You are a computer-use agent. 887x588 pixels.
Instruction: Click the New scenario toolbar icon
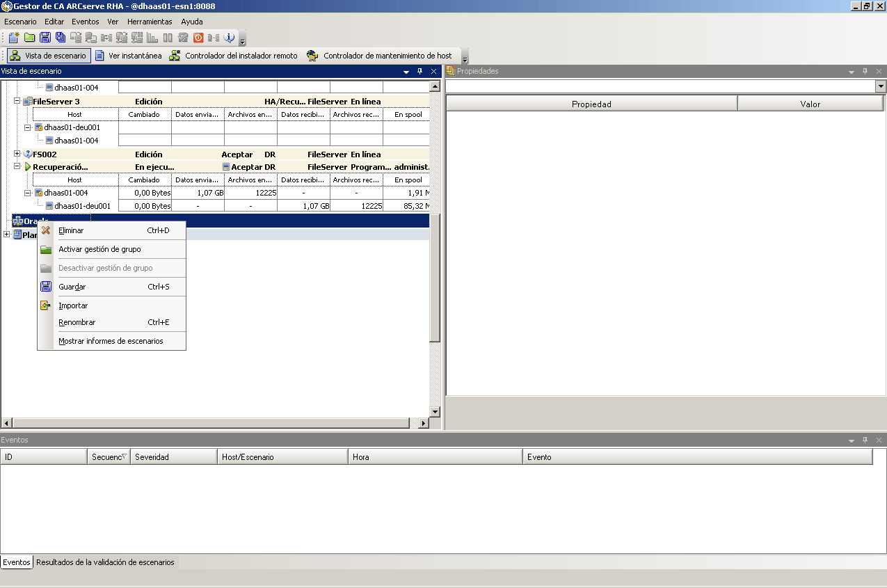[x=13, y=38]
